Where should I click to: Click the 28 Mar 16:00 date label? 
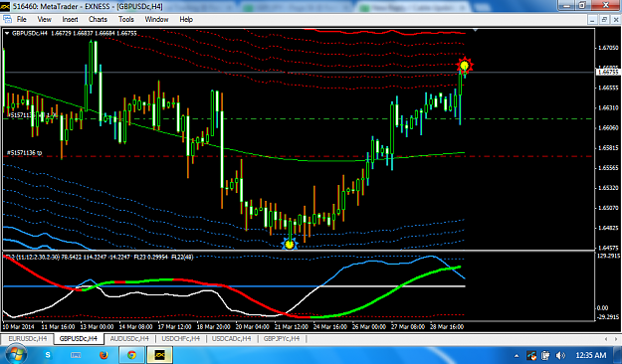pos(447,327)
